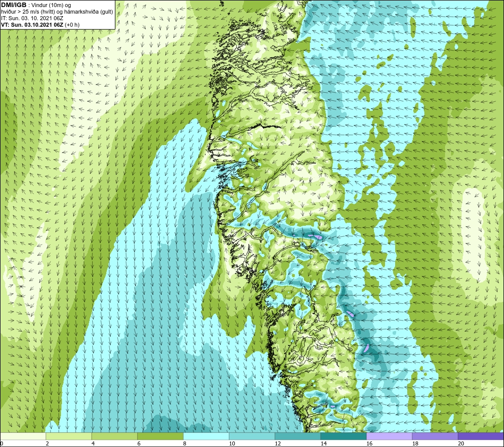Click the 16–18 m/s light purple swatch
This screenshot has height=447, width=504.
(x=389, y=436)
